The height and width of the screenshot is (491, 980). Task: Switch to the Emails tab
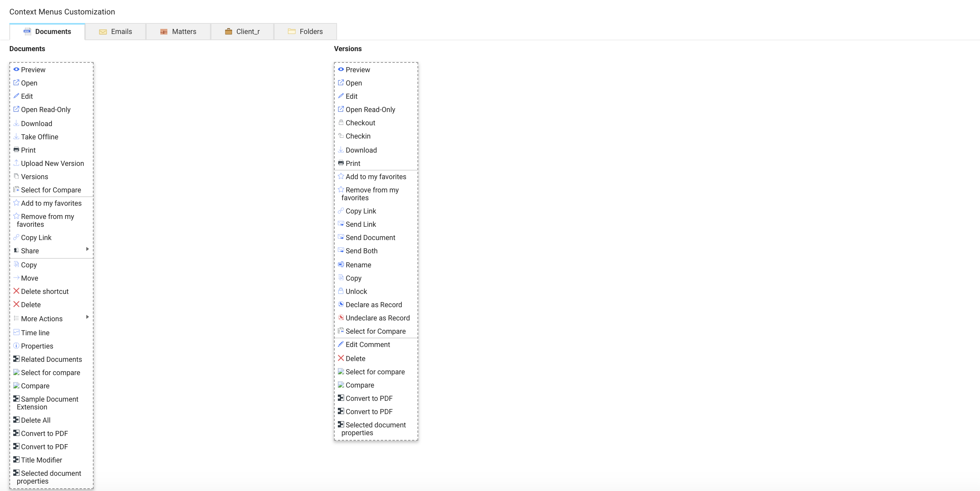(121, 31)
